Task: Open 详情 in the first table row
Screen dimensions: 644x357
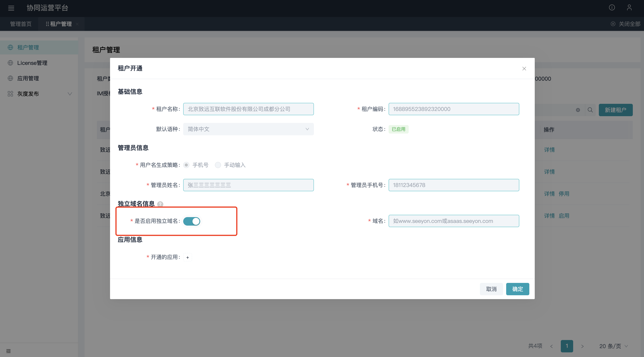Action: 549,150
